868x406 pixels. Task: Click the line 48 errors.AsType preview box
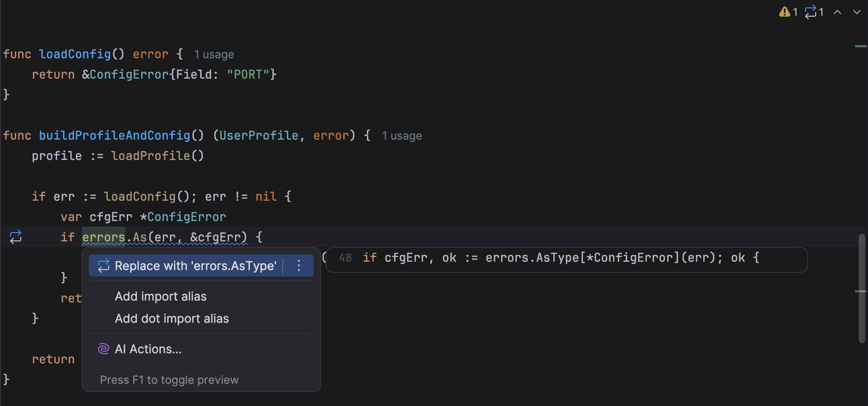click(x=566, y=258)
